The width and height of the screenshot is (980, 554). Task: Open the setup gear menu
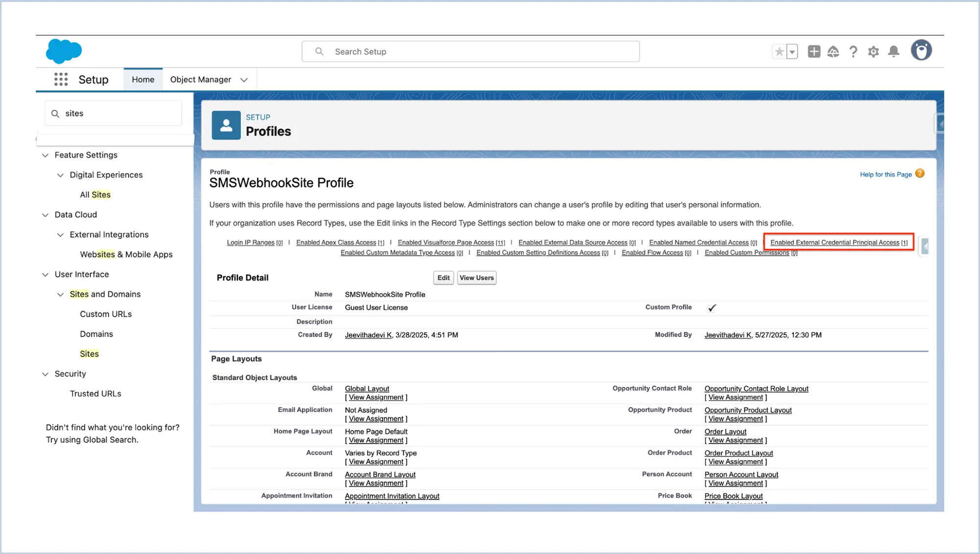click(x=873, y=51)
